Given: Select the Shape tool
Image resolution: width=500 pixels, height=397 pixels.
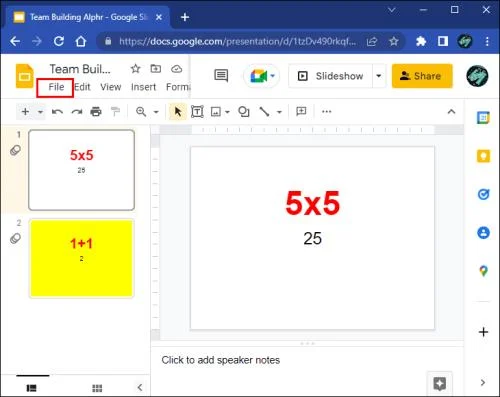Looking at the screenshot, I should pos(244,111).
